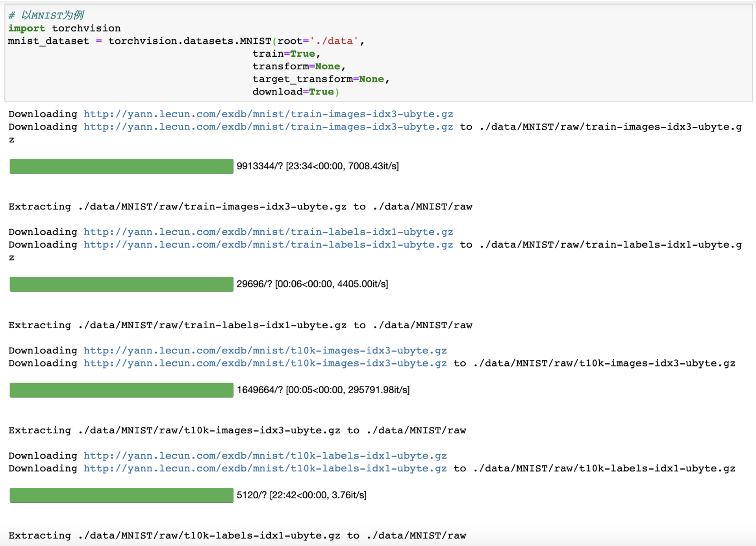Click 'Extracting t10k-labels-idx1' output line
756x546 pixels.
click(237, 536)
